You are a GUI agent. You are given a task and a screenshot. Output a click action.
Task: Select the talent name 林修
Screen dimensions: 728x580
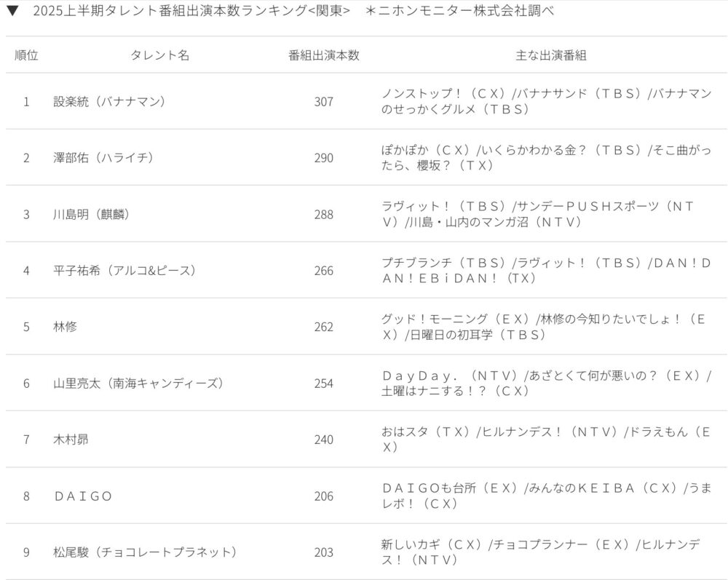[x=66, y=327]
